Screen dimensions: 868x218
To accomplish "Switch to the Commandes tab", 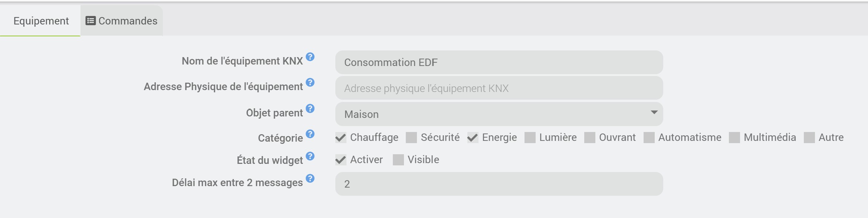I will click(122, 21).
